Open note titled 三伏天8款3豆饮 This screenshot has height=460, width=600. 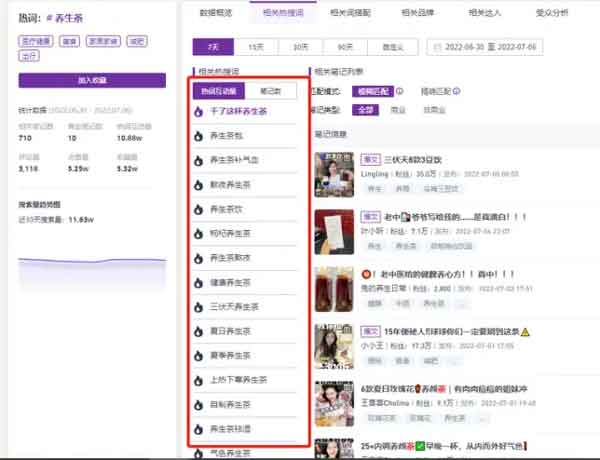(413, 160)
